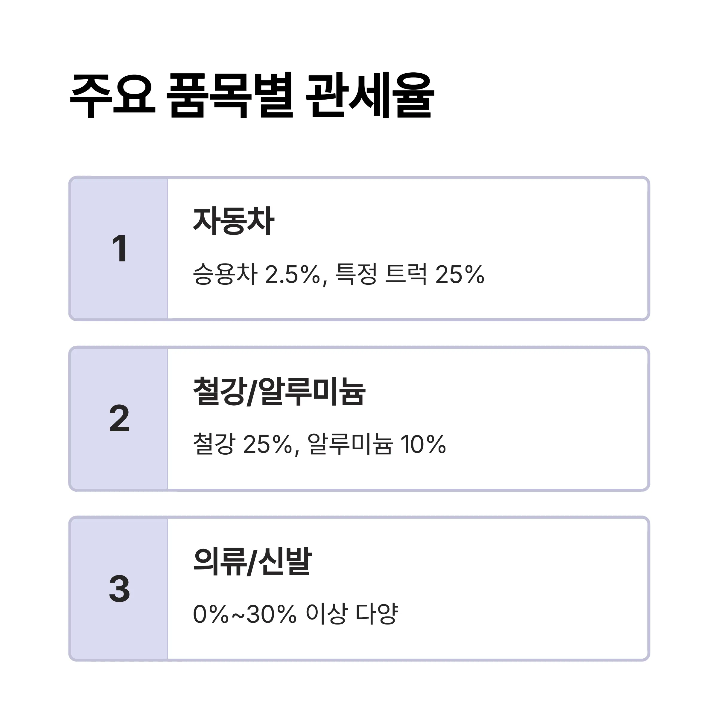718x728 pixels.
Task: Click the 자동차 card heading
Action: pyautogui.click(x=233, y=221)
